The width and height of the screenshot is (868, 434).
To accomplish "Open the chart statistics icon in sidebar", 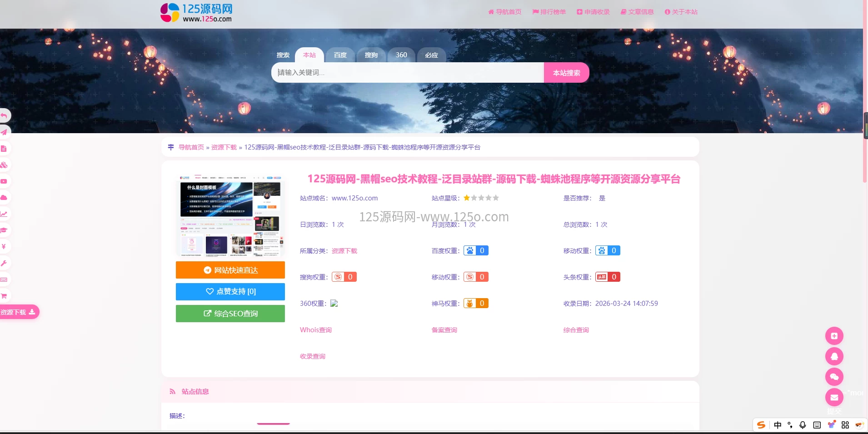I will point(5,214).
